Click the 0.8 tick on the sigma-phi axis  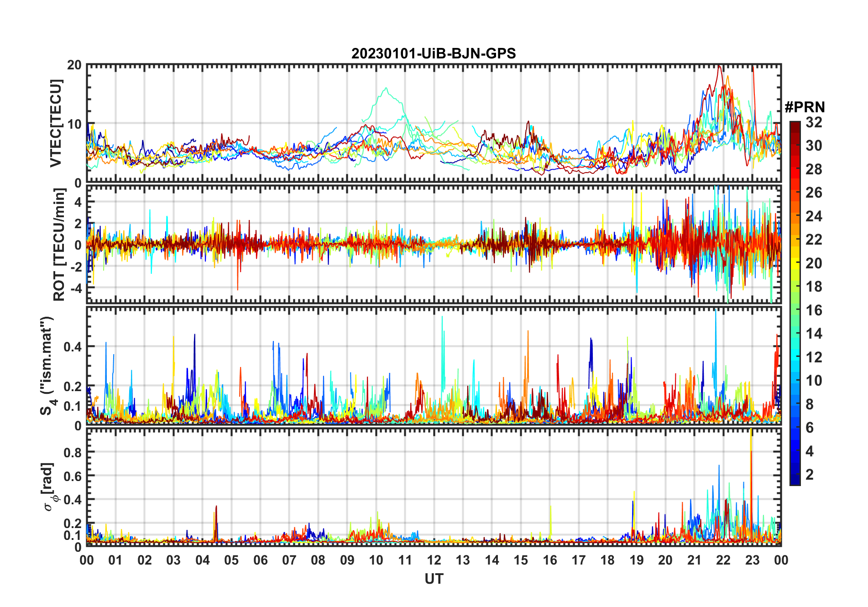73,452
